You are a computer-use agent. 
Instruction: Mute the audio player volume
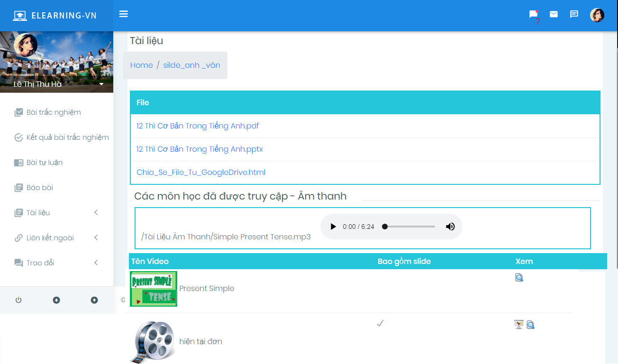(450, 227)
